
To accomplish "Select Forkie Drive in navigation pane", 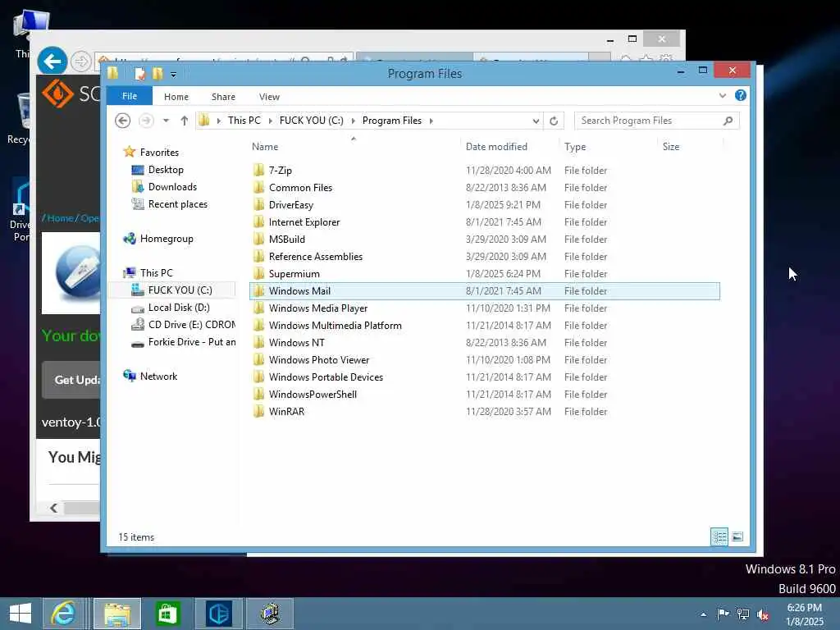I will tap(191, 342).
